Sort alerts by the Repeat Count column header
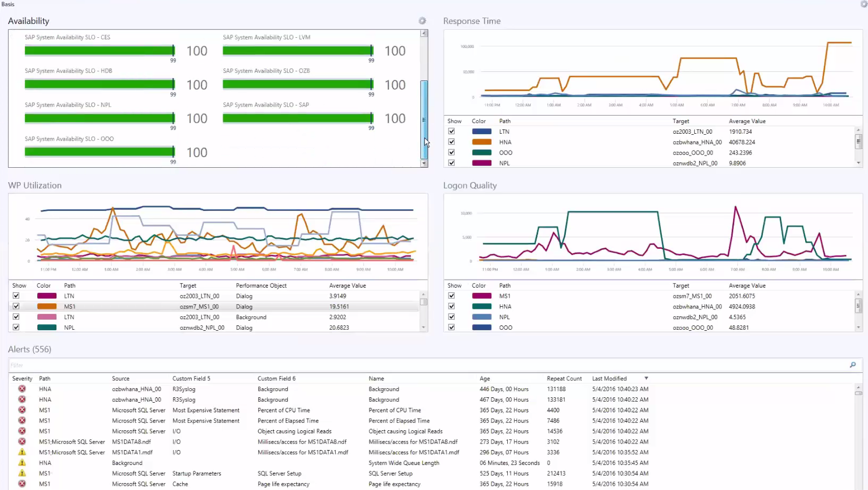This screenshot has height=490, width=868. coord(564,378)
